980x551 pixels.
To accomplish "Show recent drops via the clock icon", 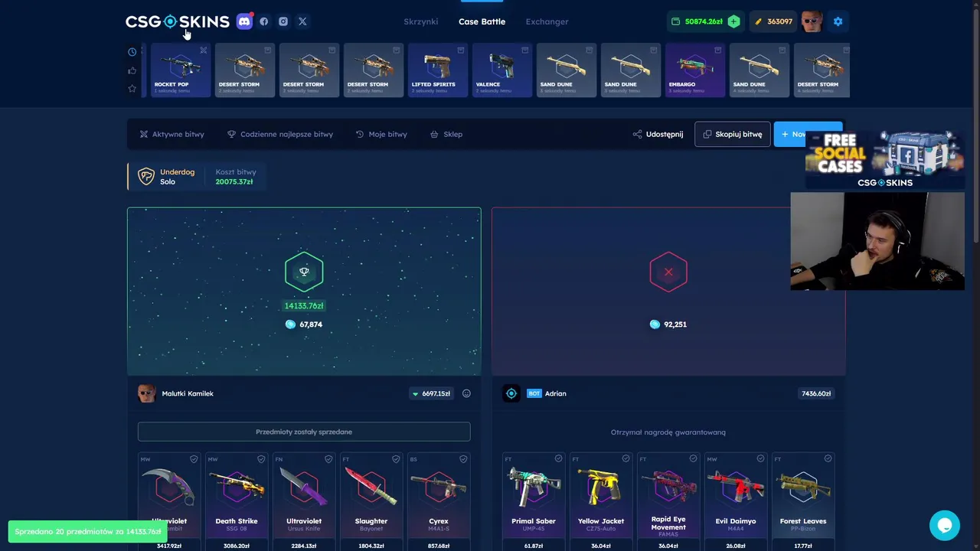I will (132, 52).
